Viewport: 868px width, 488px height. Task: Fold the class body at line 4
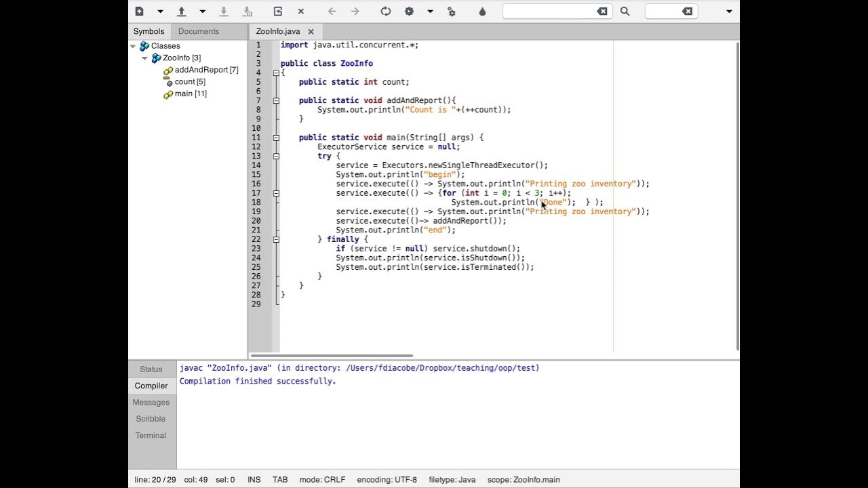(276, 73)
